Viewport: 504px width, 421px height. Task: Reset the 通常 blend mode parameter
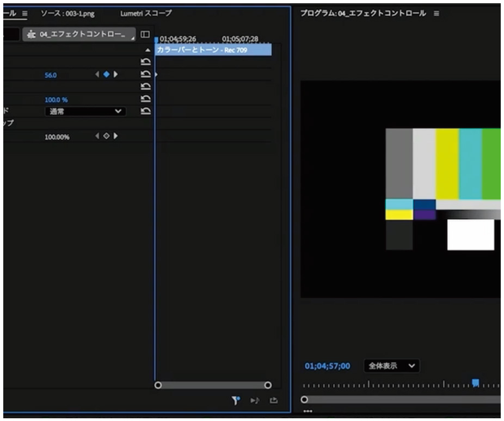click(145, 111)
